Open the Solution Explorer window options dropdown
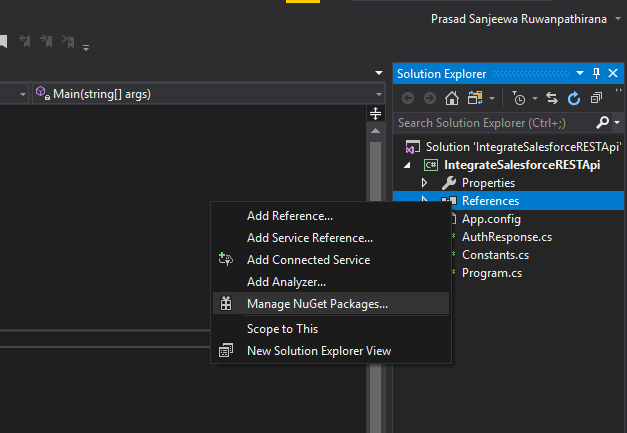The width and height of the screenshot is (627, 433). [580, 73]
